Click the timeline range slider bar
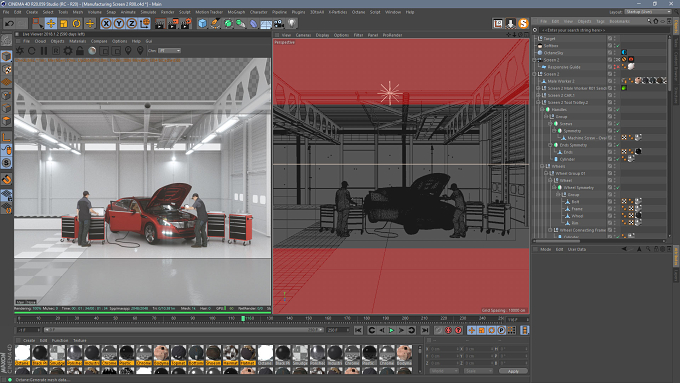The height and width of the screenshot is (383, 680). 183,330
